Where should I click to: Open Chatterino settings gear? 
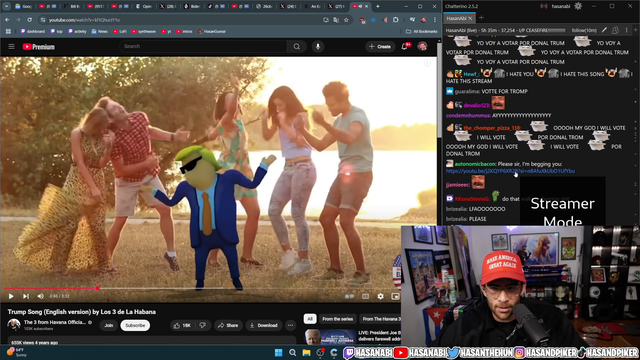point(578,6)
